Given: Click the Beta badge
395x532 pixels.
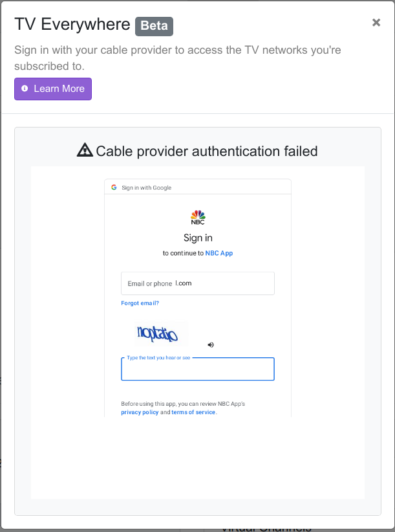Looking at the screenshot, I should pos(154,26).
